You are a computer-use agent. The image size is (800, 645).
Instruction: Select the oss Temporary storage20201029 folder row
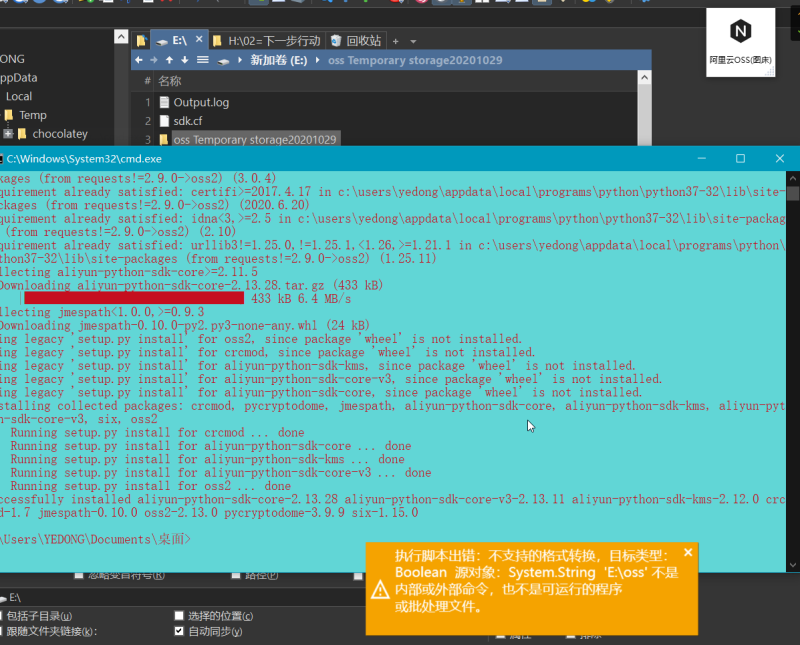point(255,139)
